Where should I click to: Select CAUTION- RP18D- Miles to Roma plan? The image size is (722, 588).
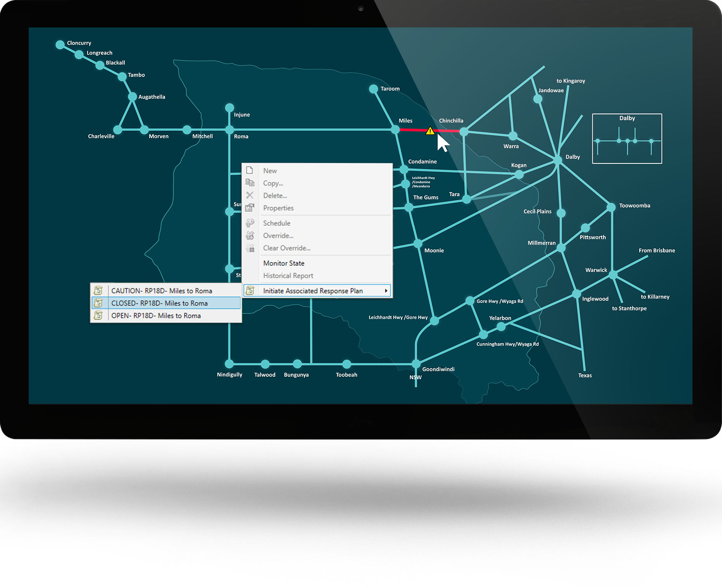(162, 291)
